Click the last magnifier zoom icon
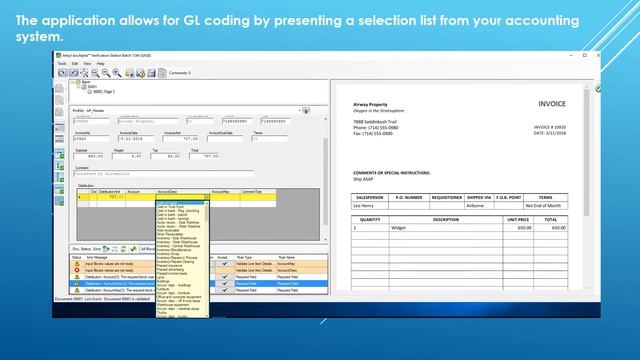Screen dimensions: 640x360 click(117, 73)
